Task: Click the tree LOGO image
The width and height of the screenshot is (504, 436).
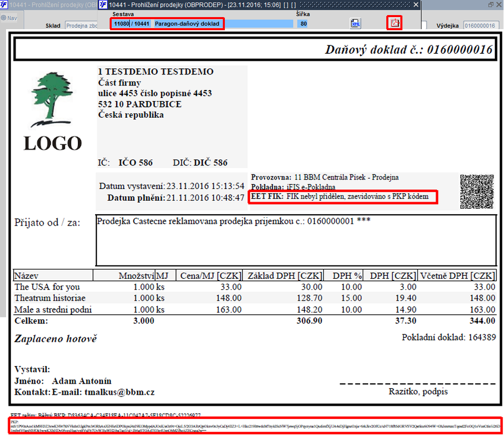Action: [x=53, y=112]
